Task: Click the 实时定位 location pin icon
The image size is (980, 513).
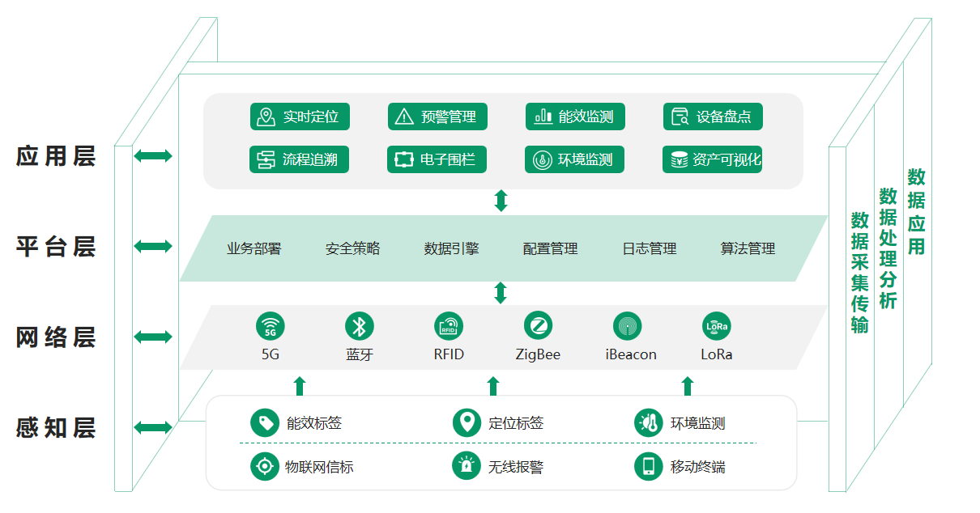Action: 265,117
